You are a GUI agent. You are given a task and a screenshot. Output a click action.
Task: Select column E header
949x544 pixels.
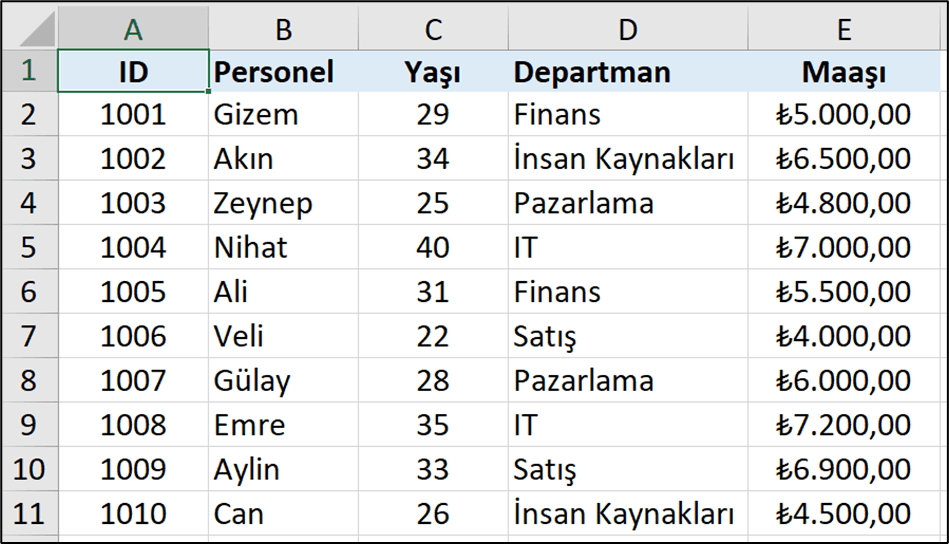844,28
